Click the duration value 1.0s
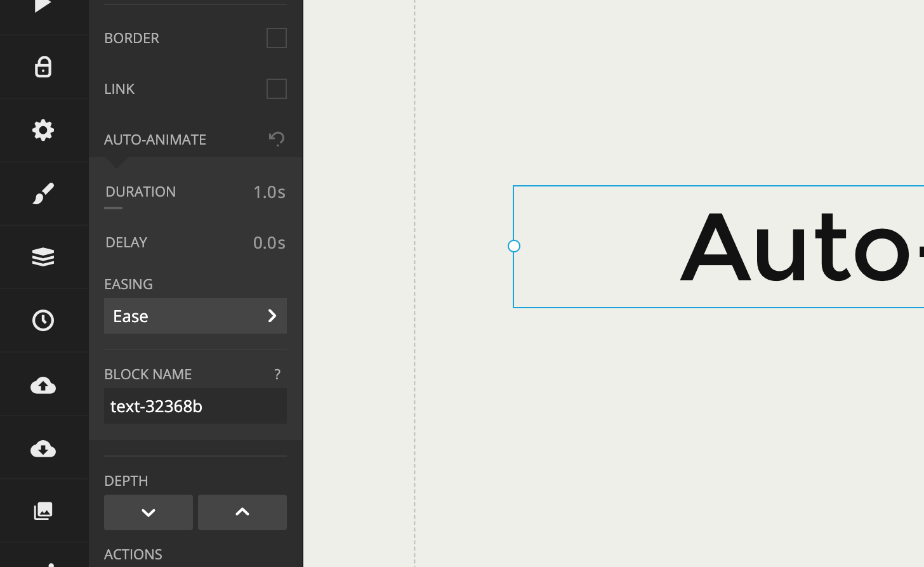The height and width of the screenshot is (567, 924). pyautogui.click(x=269, y=192)
